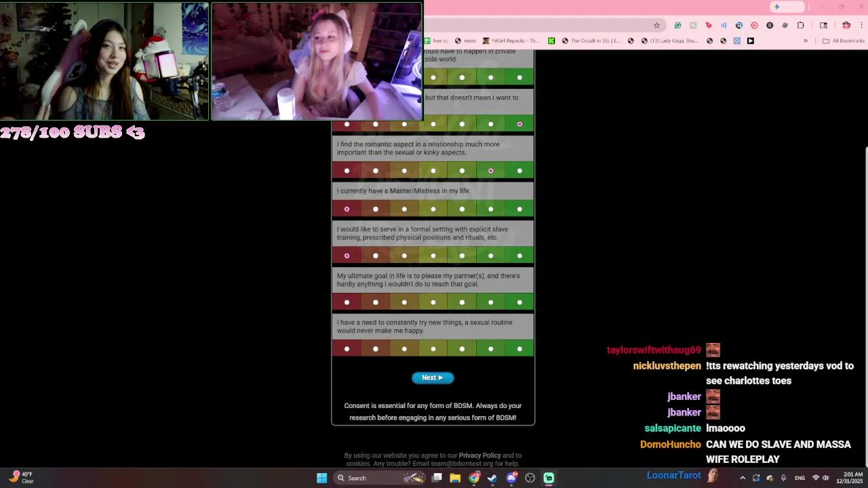Open File Explorer from the taskbar

click(x=455, y=478)
